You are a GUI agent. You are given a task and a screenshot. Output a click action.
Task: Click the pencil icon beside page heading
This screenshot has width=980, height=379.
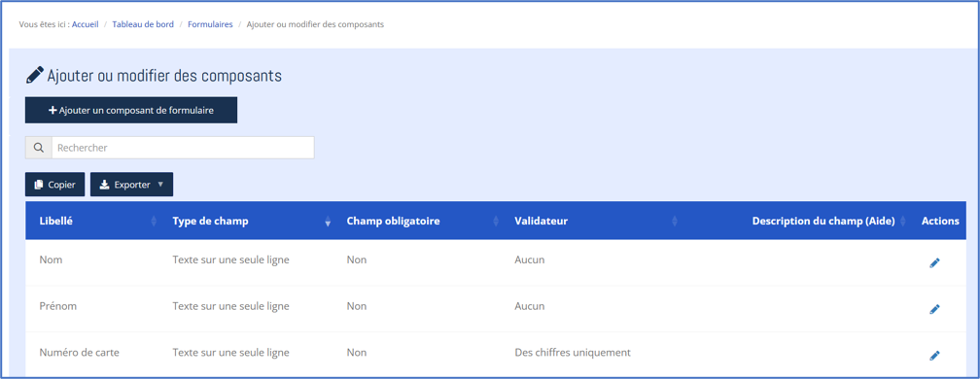coord(35,75)
